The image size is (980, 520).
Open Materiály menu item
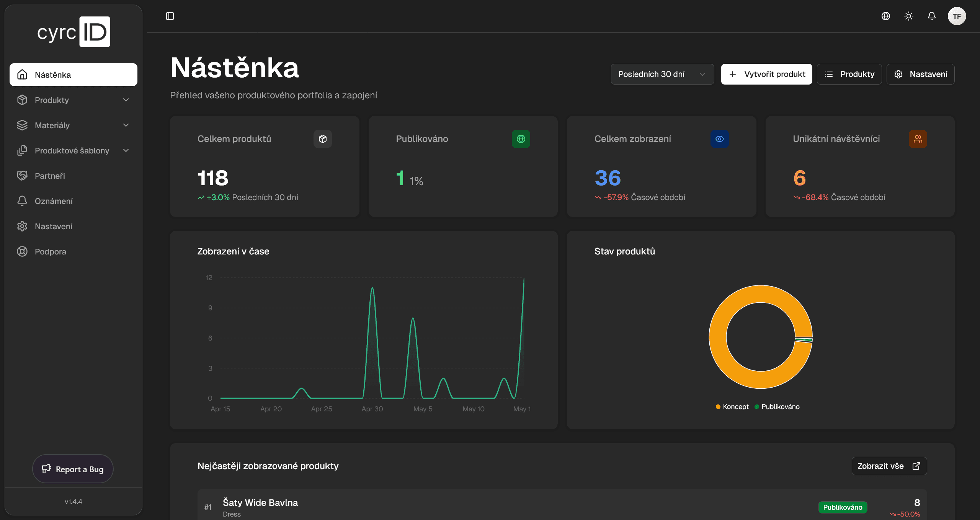tap(73, 125)
